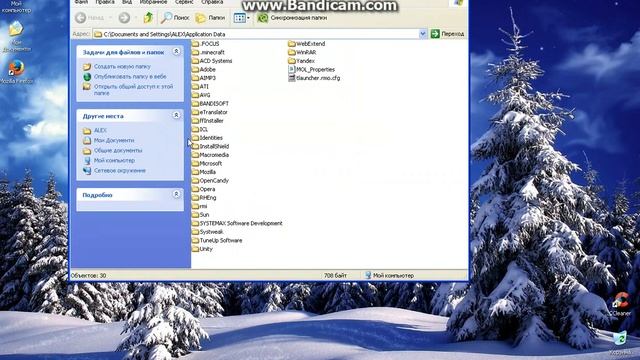Collapse the file and folder tasks panel
Viewport: 640px width, 360px height.
click(176, 51)
